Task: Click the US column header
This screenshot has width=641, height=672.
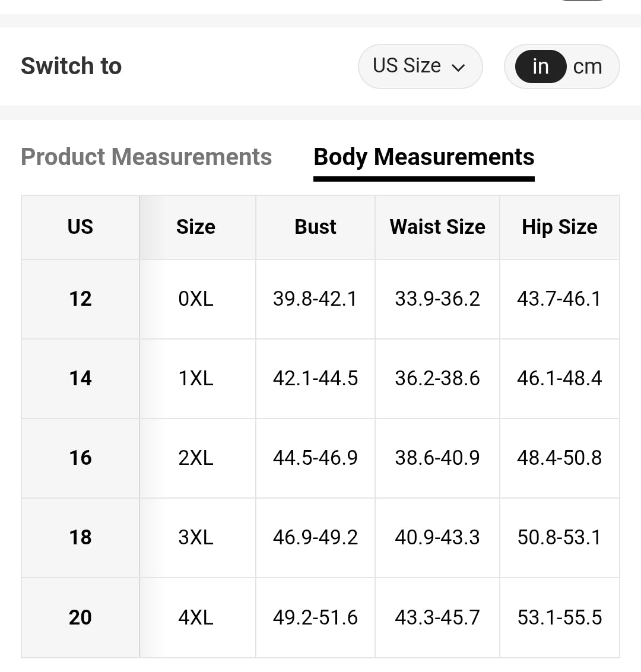Action: point(80,227)
